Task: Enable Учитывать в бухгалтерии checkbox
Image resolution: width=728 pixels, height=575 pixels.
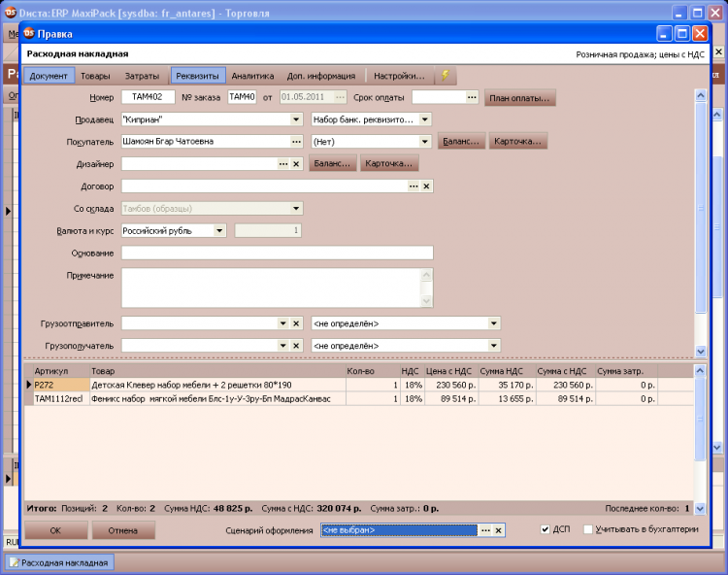Action: pyautogui.click(x=588, y=529)
